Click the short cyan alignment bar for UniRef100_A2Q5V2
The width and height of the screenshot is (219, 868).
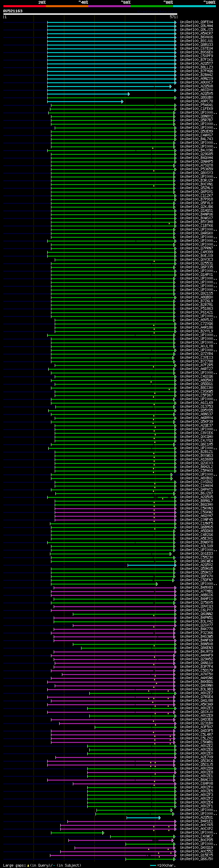click(152, 565)
